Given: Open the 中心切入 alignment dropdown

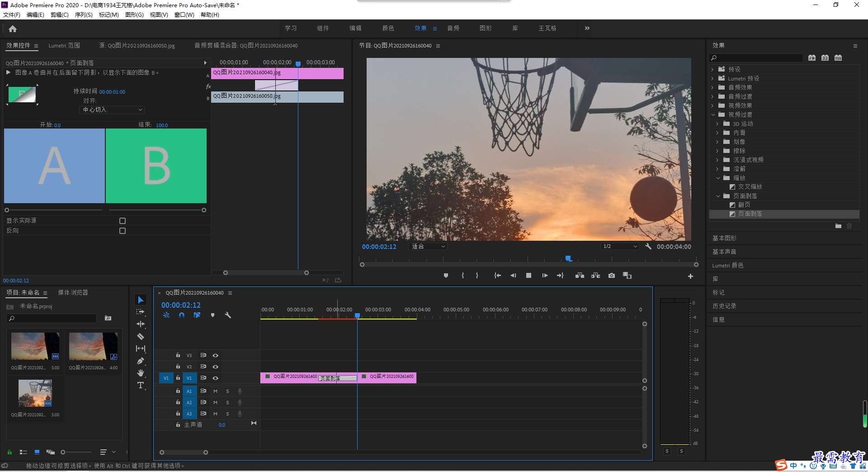Looking at the screenshot, I should coord(112,110).
